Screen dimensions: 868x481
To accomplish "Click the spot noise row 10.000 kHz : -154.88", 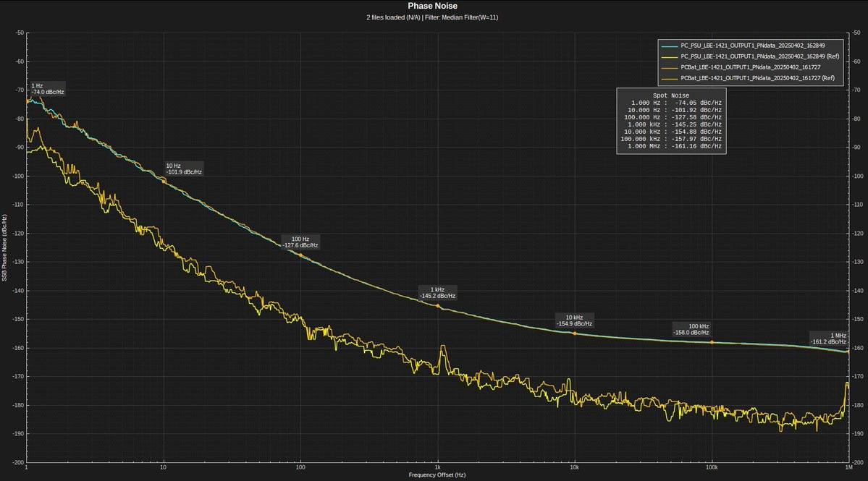I will point(673,132).
